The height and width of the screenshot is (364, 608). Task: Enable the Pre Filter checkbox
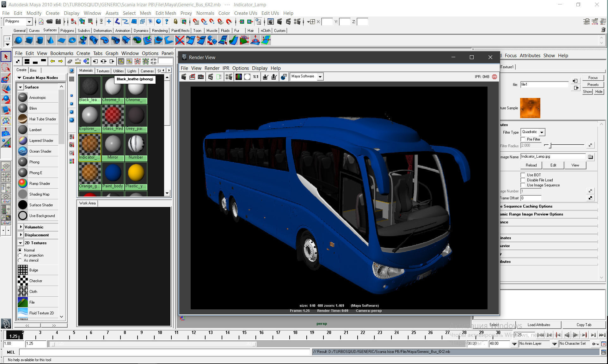pyautogui.click(x=523, y=139)
